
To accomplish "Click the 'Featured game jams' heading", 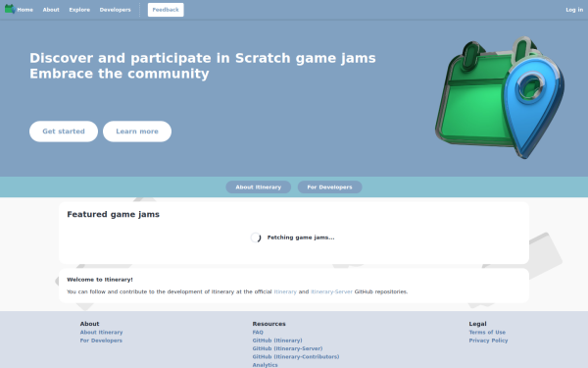I will pos(114,214).
